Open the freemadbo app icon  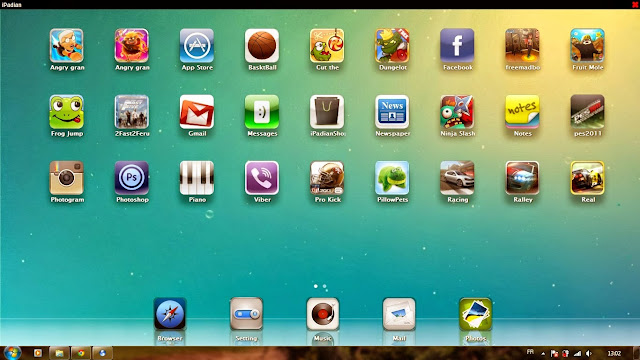pos(522,45)
